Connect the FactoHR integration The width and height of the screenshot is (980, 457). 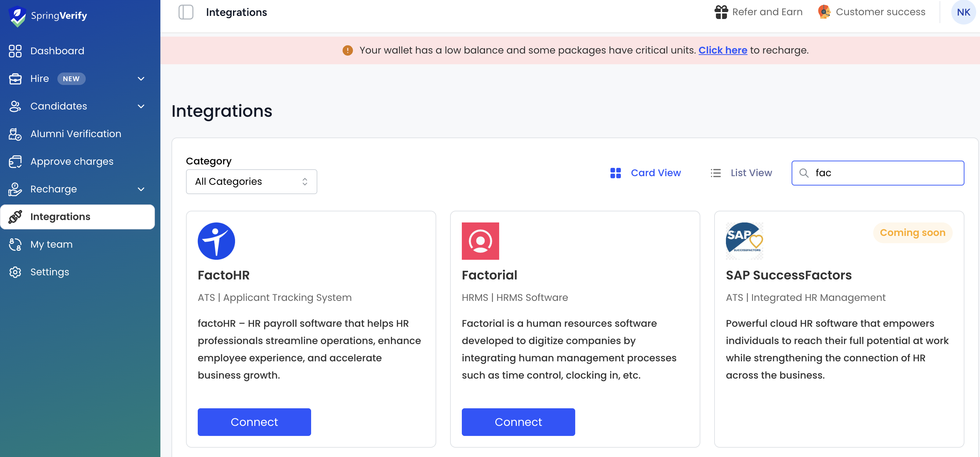[x=254, y=422]
